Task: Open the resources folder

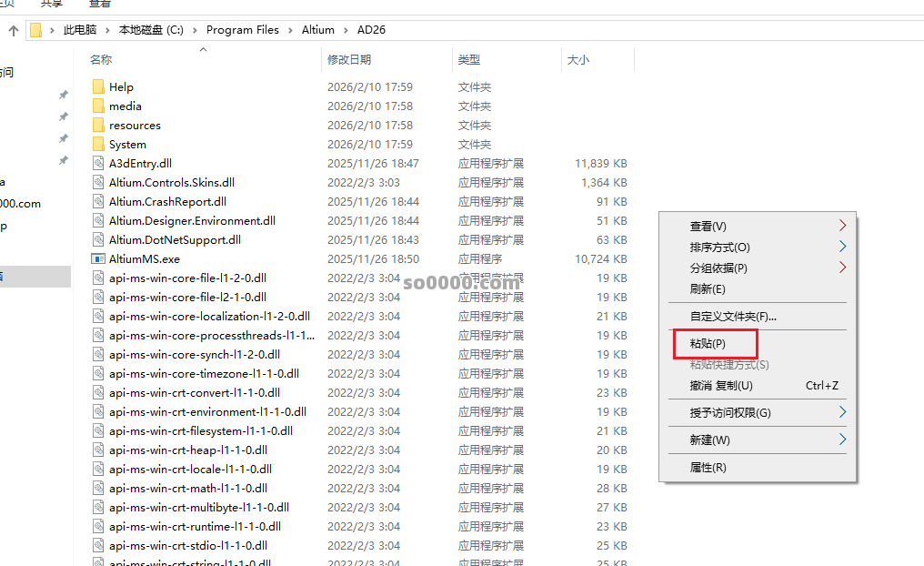Action: tap(98, 125)
